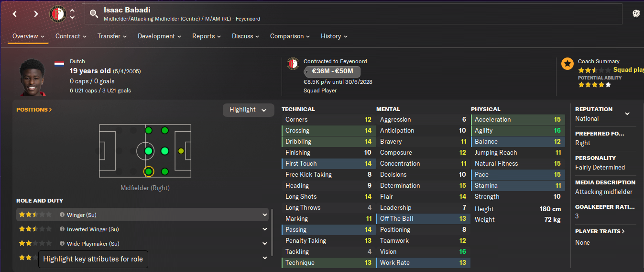The width and height of the screenshot is (644, 272).
Task: Click the PLAYER TRAITS heading link
Action: tap(600, 231)
